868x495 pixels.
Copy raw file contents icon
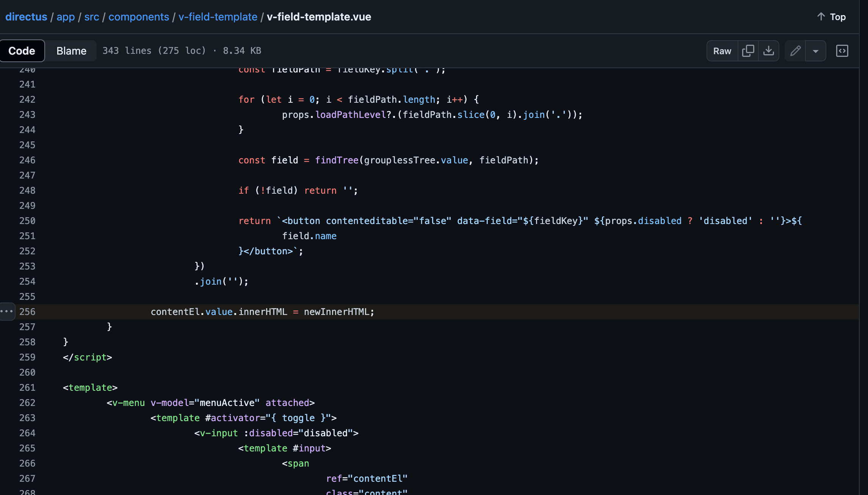click(748, 51)
